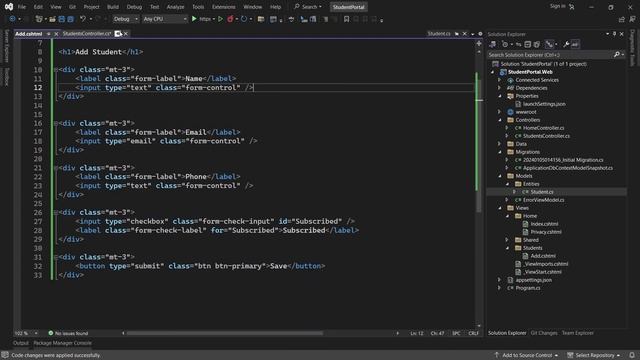
Task: Switch to the StudentsController.cs tab
Action: tap(87, 34)
